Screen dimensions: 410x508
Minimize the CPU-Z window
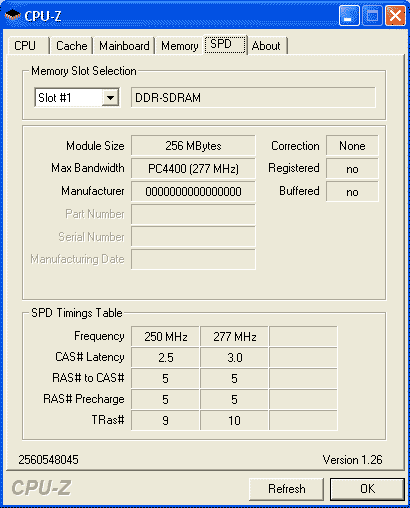(349, 16)
